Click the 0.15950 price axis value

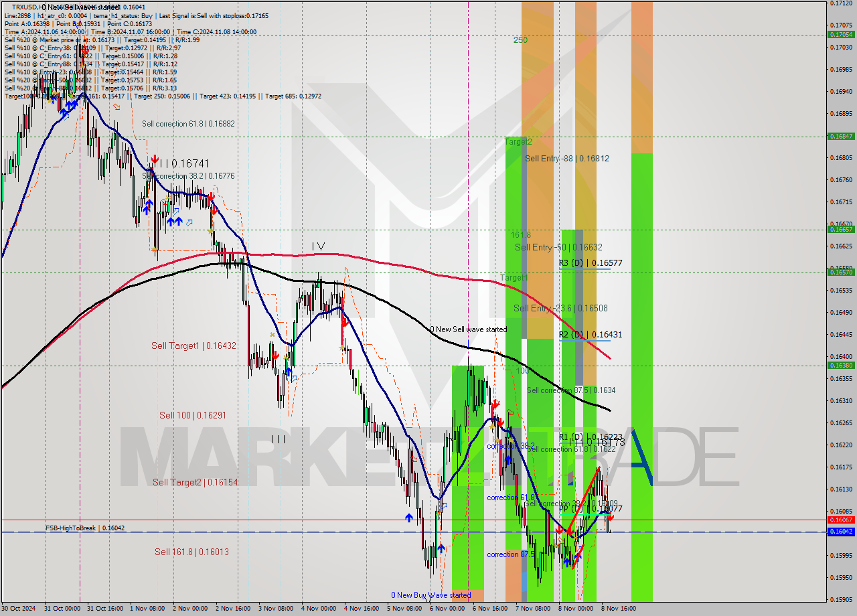[x=841, y=577]
